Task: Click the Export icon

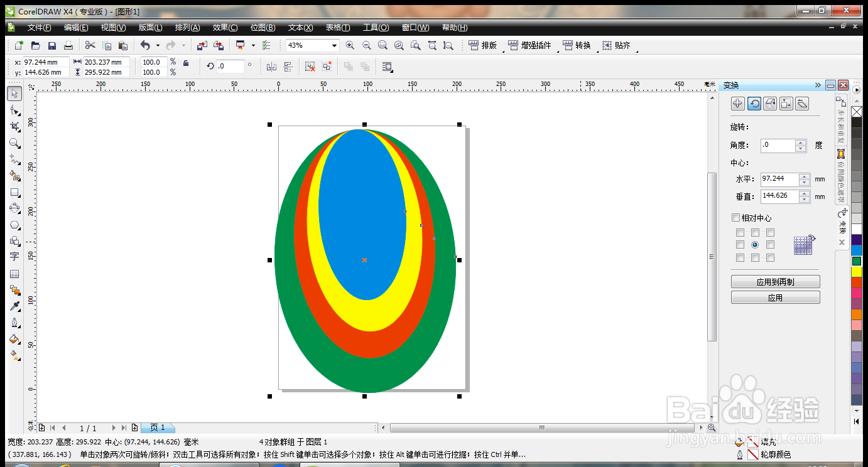Action: (x=219, y=45)
